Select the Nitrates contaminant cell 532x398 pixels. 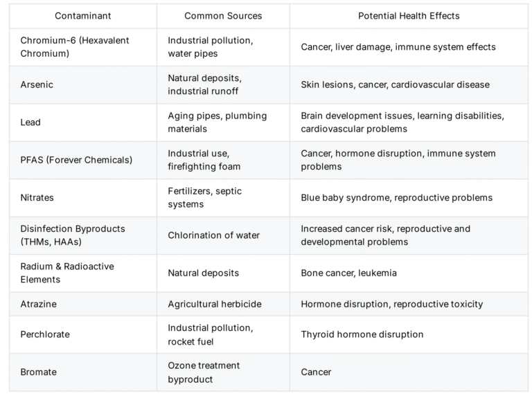[x=83, y=198]
